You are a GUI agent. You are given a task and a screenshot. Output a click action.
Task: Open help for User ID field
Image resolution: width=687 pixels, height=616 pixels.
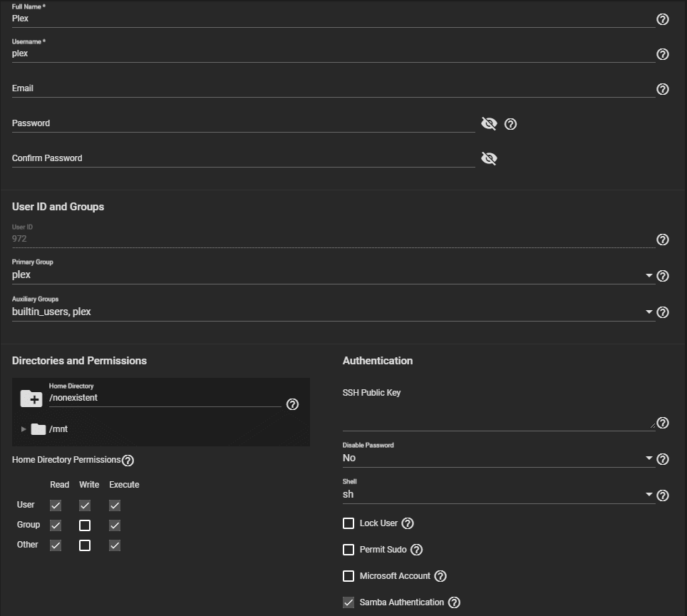coord(663,240)
